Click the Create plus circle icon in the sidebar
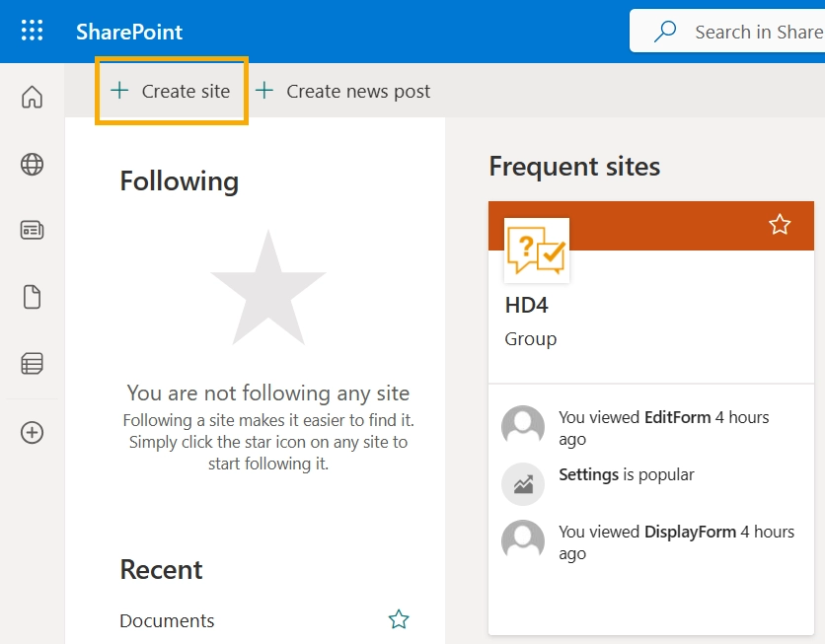 point(33,433)
